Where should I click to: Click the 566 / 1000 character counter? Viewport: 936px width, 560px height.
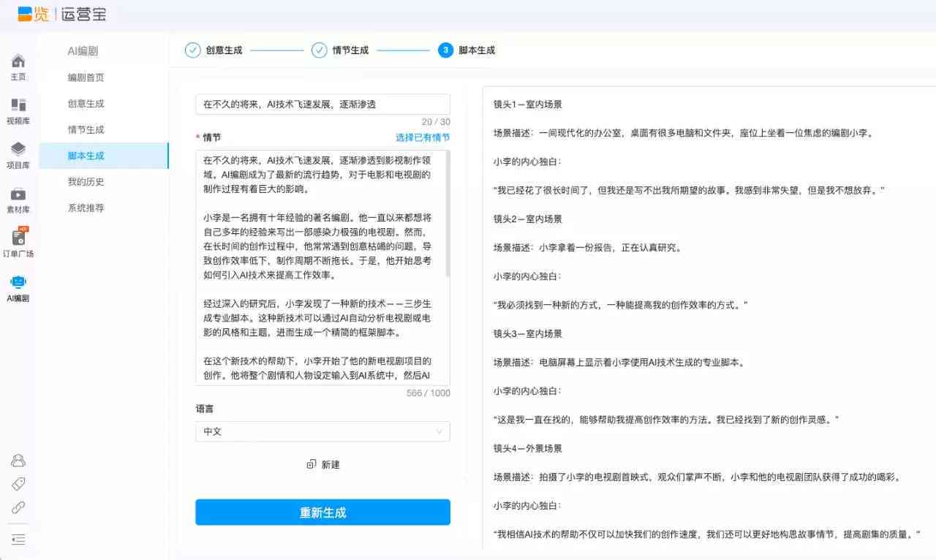coord(429,393)
